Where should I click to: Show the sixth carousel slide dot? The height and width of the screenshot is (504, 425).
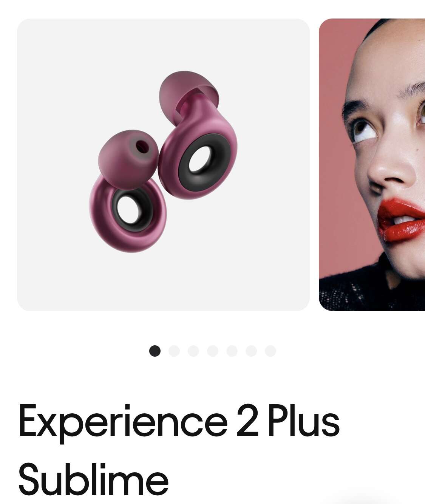coord(251,351)
